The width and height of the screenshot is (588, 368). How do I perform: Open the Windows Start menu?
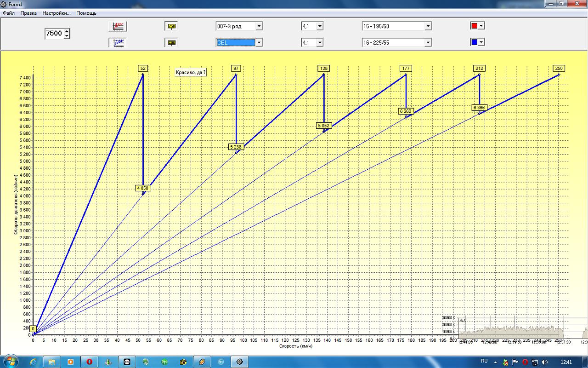tap(10, 362)
